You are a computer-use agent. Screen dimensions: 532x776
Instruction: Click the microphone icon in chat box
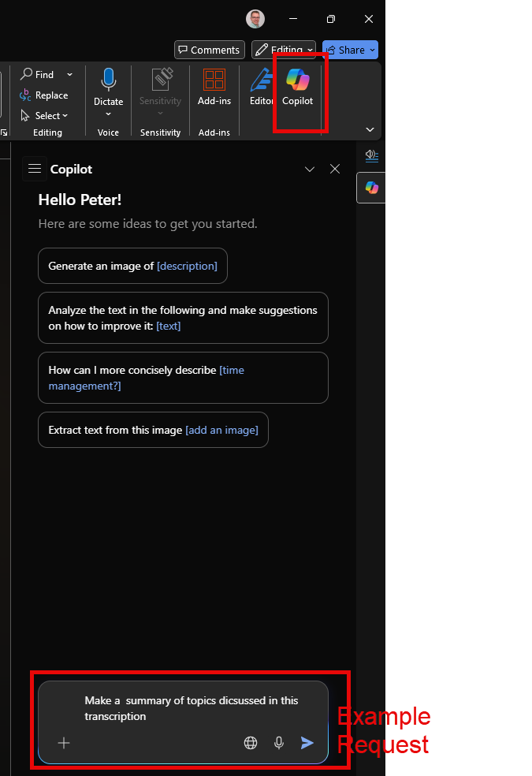click(278, 743)
